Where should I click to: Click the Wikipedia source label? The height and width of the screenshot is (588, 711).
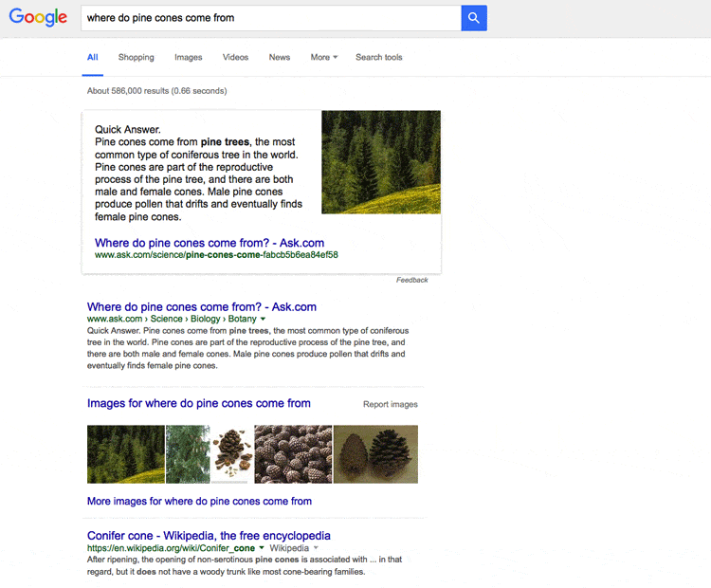click(x=289, y=548)
